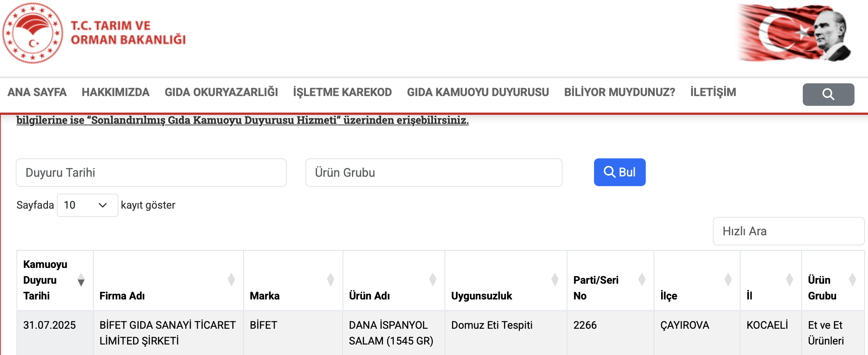Sort table by İl column
Screen dimensions: 868x355
pos(771,280)
